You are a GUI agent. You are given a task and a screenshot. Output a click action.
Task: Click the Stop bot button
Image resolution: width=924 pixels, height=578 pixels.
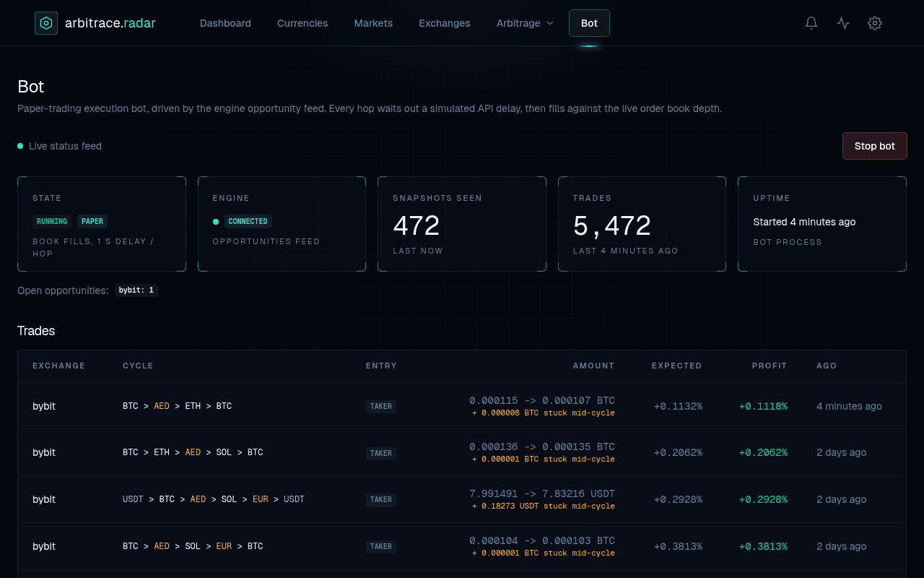click(x=874, y=146)
